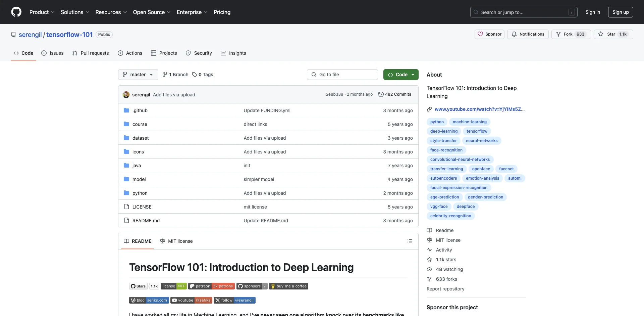
Task: Select the MIT license tab
Action: [x=176, y=241]
